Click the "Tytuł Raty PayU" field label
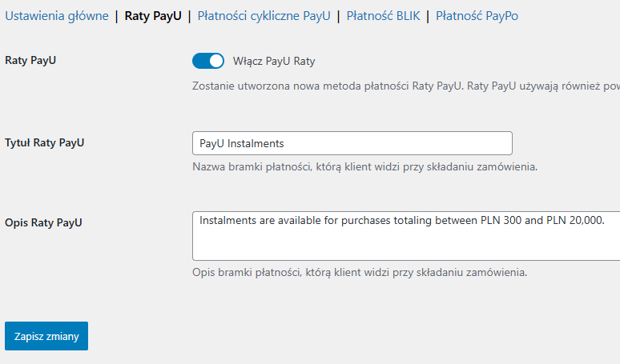This screenshot has width=620, height=364. click(45, 143)
